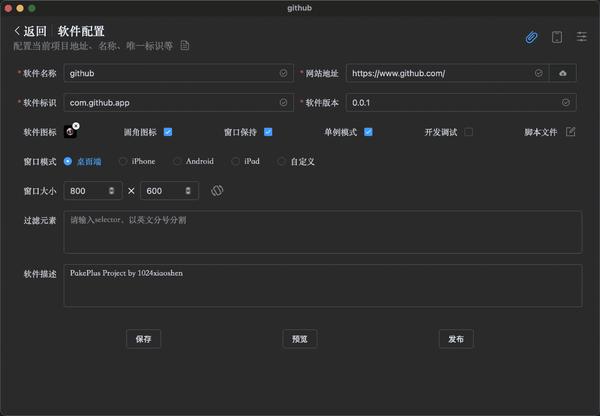600x416 pixels.
Task: Click the 软件图标 thumbnail image
Action: click(70, 132)
